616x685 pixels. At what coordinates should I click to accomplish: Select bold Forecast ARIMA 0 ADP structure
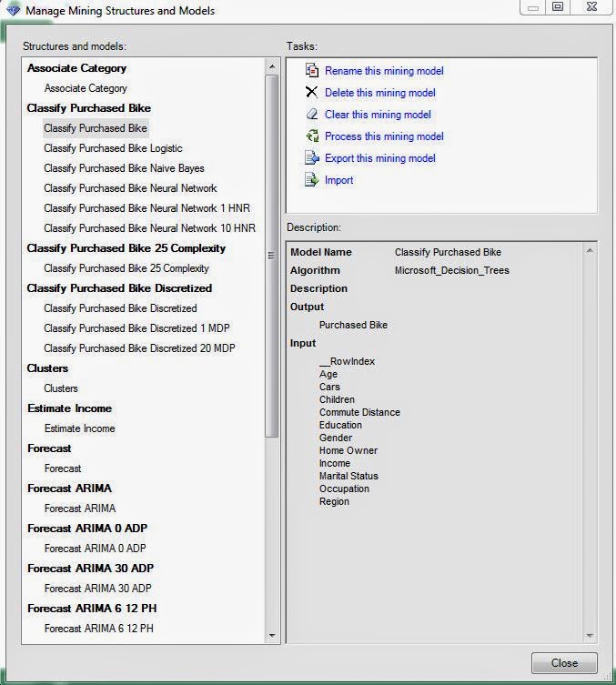point(87,529)
